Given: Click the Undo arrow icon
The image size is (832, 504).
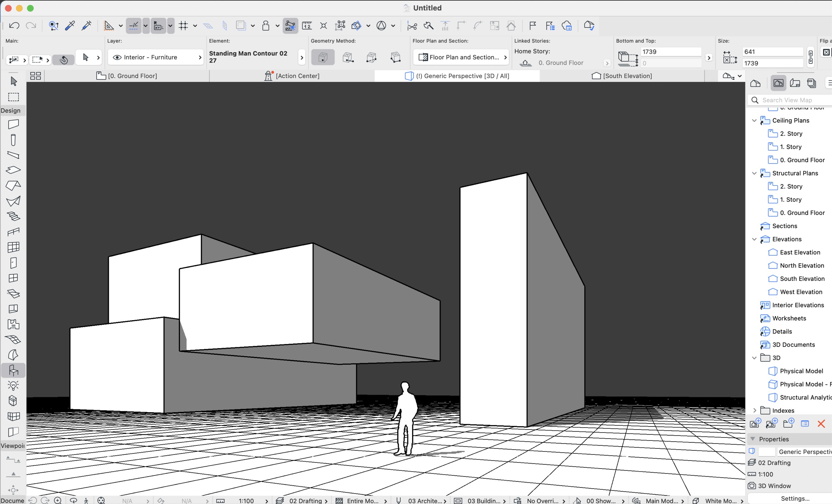Looking at the screenshot, I should pos(14,26).
